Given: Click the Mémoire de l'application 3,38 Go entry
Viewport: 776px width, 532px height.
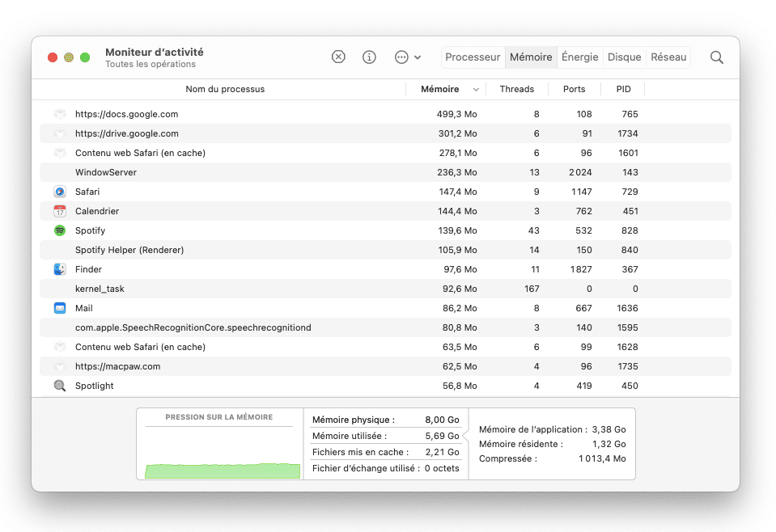Looking at the screenshot, I should (x=553, y=429).
